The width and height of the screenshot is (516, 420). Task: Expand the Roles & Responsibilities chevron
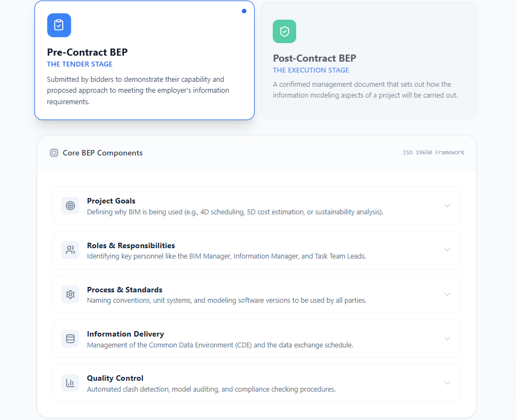point(447,250)
